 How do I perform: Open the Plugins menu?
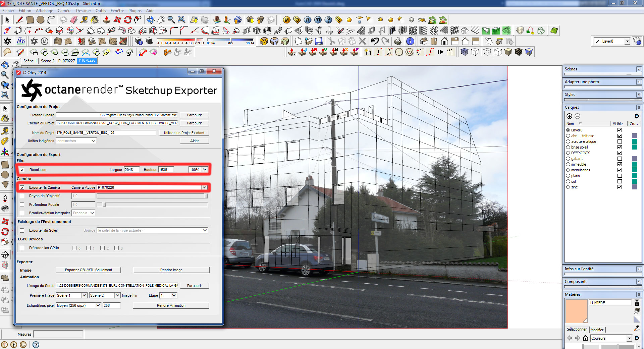(x=135, y=11)
